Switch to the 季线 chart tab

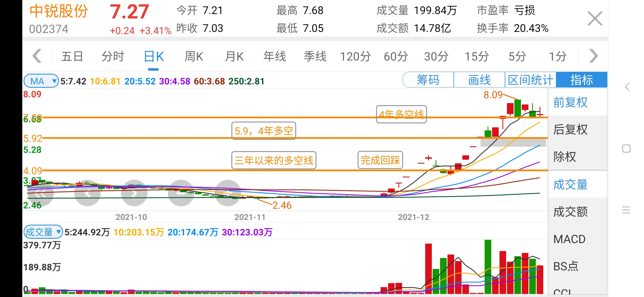pos(315,57)
